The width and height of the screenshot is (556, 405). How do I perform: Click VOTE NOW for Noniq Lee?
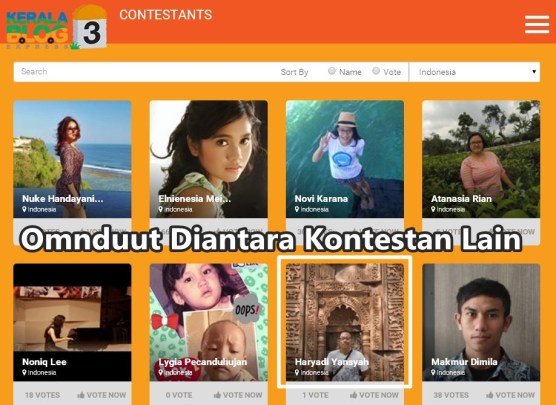102,395
